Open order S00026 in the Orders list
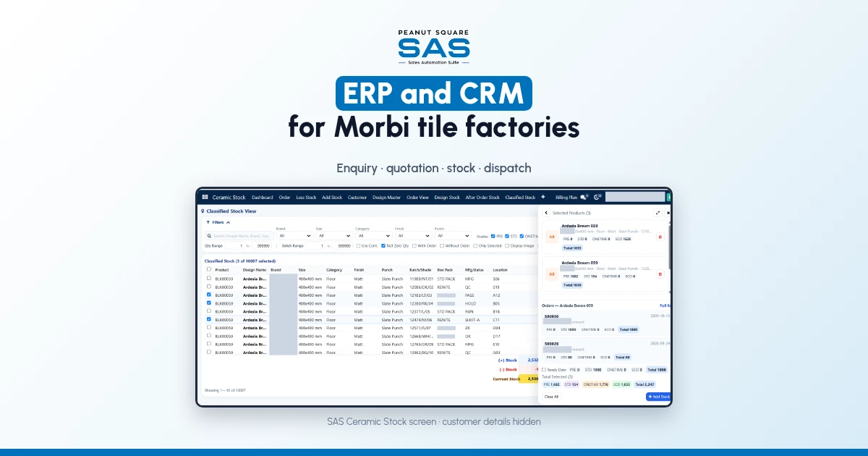The image size is (868, 456). pos(551,344)
